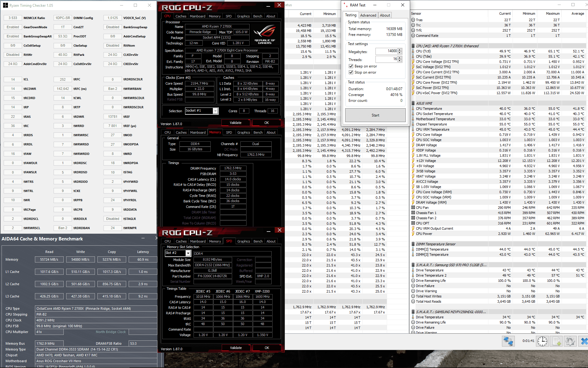Click the Megabytes stepper up arrow
Viewport: 588px width, 368px height.
click(400, 50)
